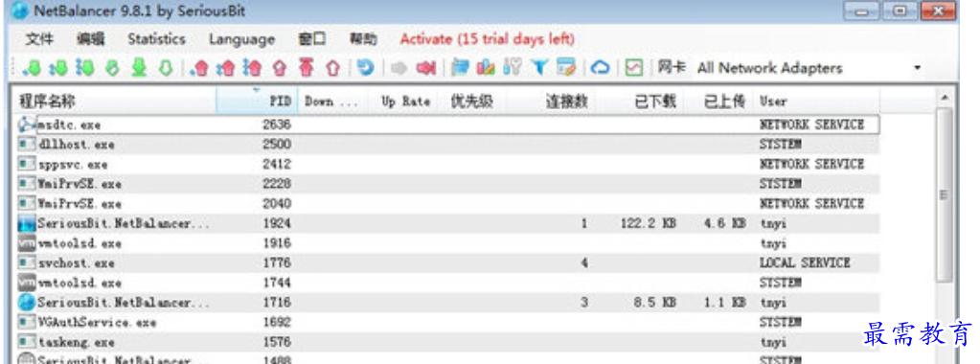
Task: Click the 8.5 KB downloaded value
Action: [655, 303]
